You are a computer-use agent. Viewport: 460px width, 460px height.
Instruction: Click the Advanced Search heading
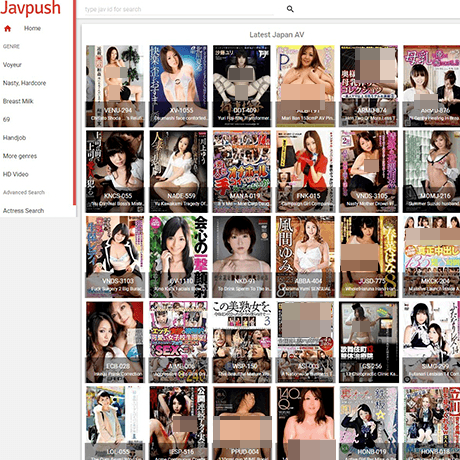coord(24,192)
